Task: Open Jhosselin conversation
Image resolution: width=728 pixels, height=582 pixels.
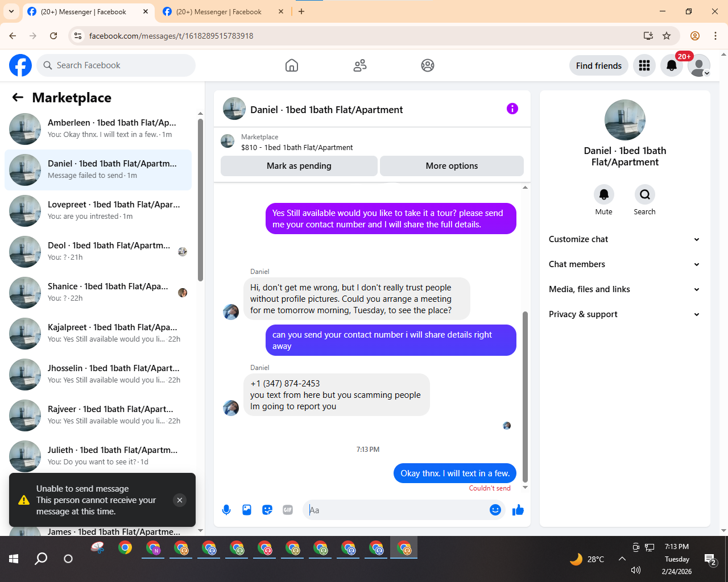Action: pyautogui.click(x=98, y=375)
